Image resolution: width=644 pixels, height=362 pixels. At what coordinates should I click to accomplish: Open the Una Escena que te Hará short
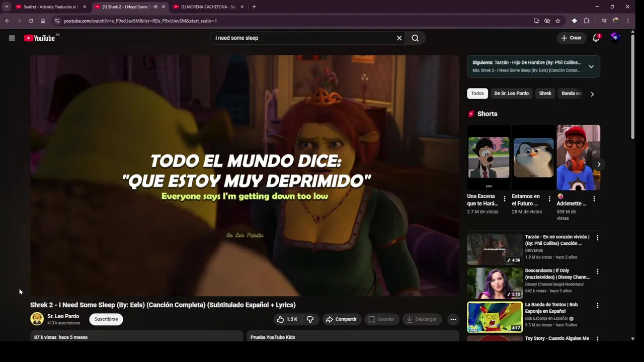(489, 157)
